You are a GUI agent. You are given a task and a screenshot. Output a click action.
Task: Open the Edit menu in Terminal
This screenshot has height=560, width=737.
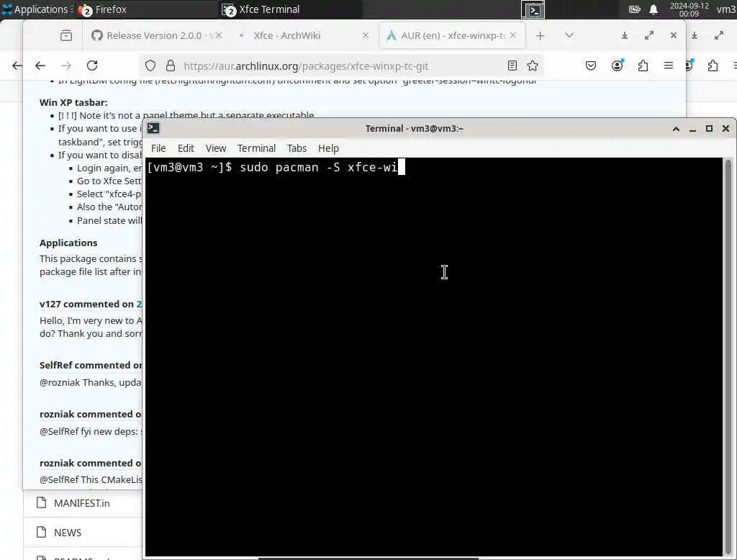[186, 148]
